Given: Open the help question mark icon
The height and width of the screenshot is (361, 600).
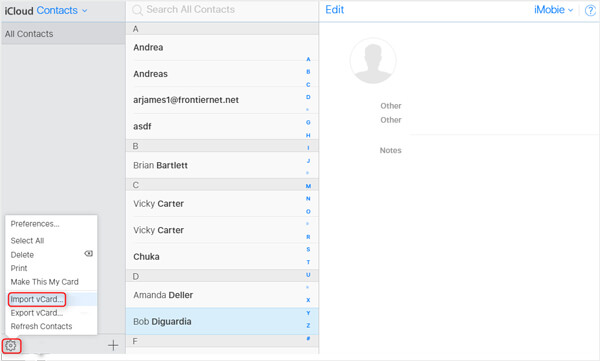Looking at the screenshot, I should (x=590, y=10).
